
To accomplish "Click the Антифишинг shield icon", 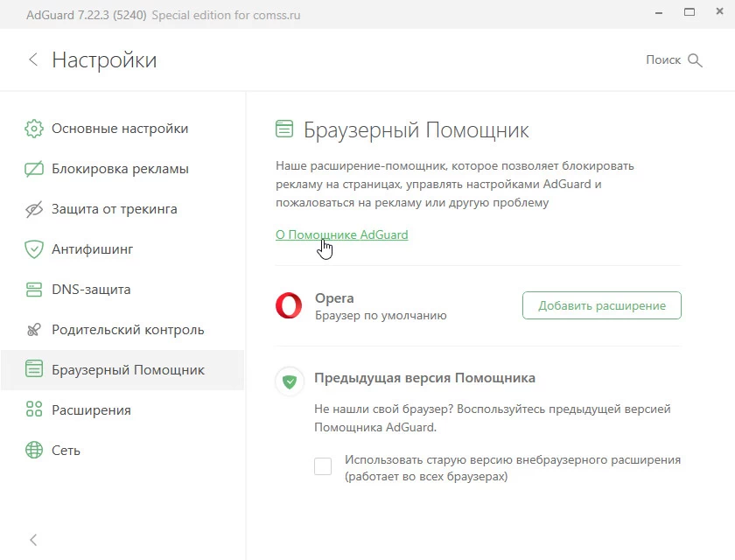I will pyautogui.click(x=34, y=249).
